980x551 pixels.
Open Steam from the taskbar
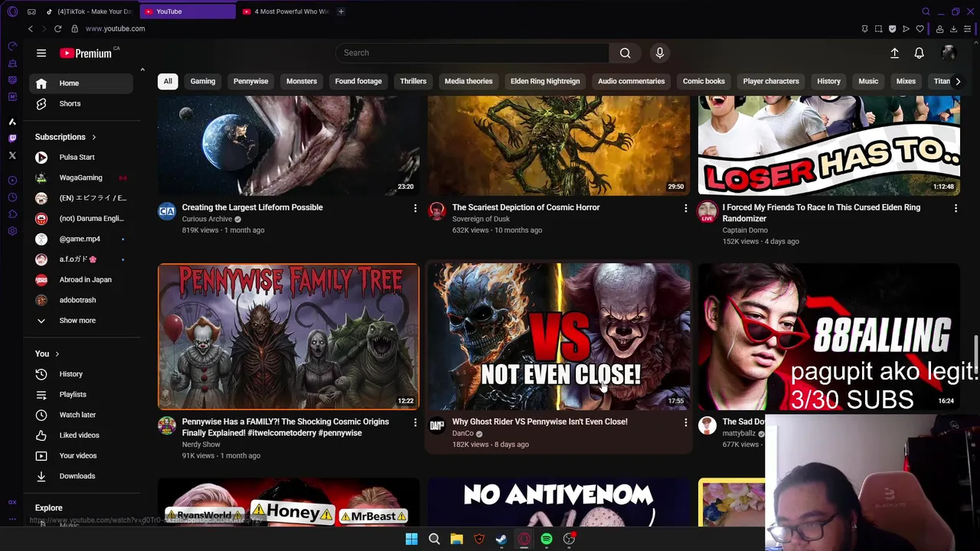(x=501, y=539)
